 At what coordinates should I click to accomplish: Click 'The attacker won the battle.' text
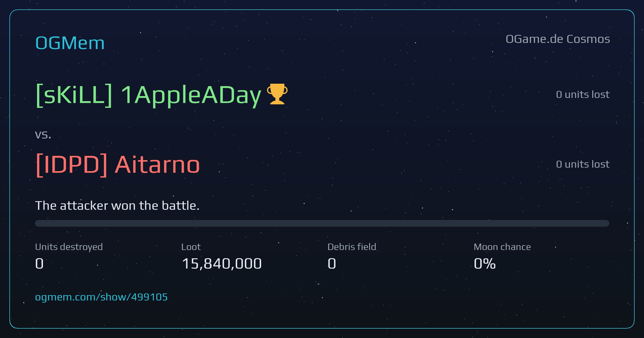point(117,206)
